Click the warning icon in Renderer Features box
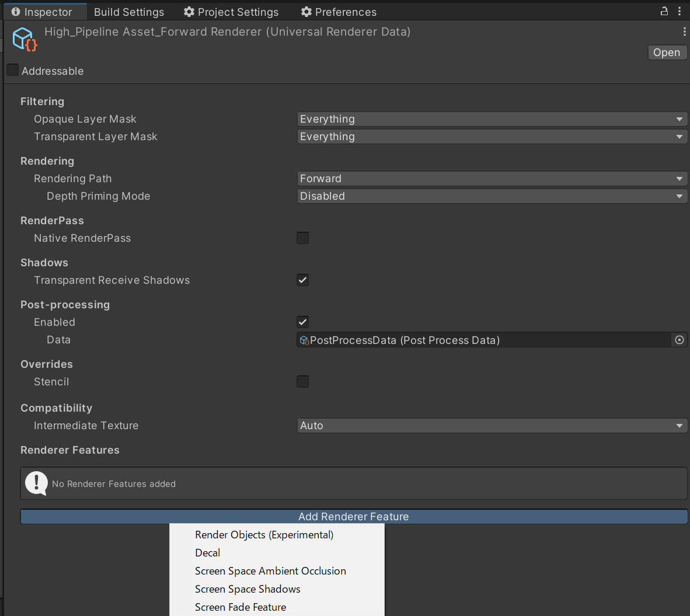 [36, 483]
